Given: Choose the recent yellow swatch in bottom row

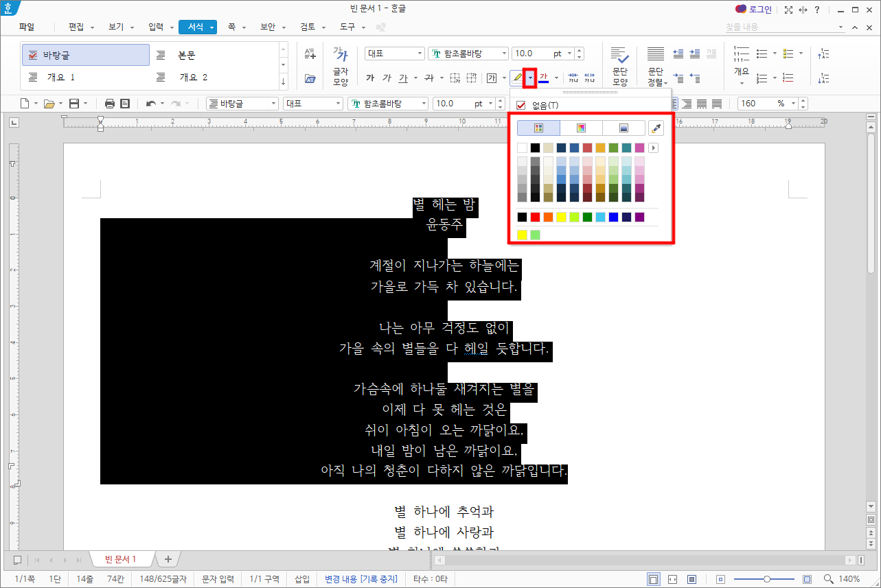Looking at the screenshot, I should click(x=522, y=235).
